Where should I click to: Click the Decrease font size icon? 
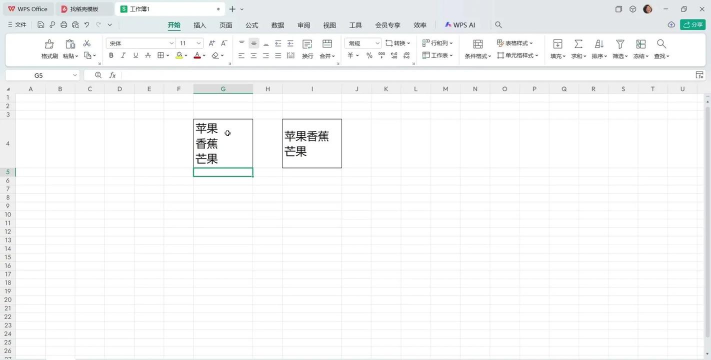click(224, 44)
